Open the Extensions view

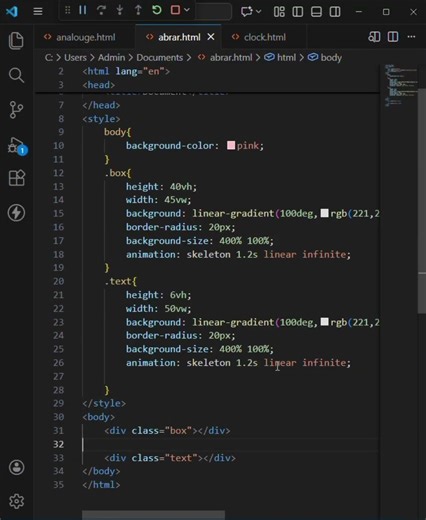(x=17, y=178)
